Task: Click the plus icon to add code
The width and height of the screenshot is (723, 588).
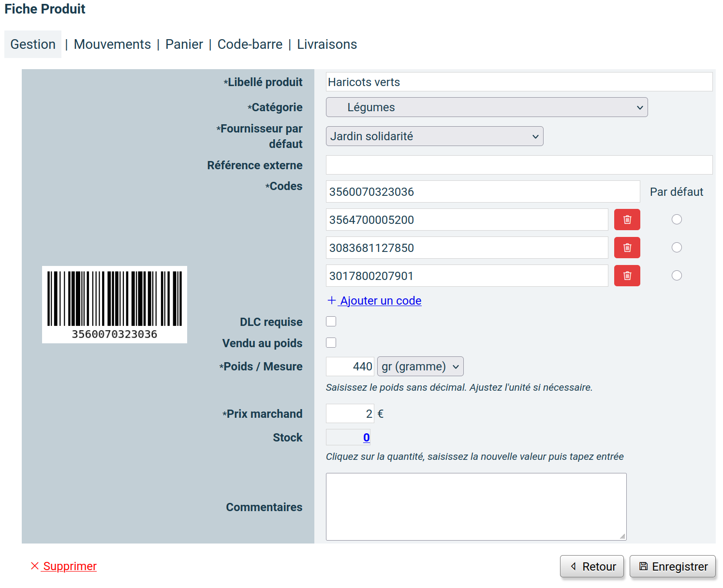Action: [x=332, y=300]
